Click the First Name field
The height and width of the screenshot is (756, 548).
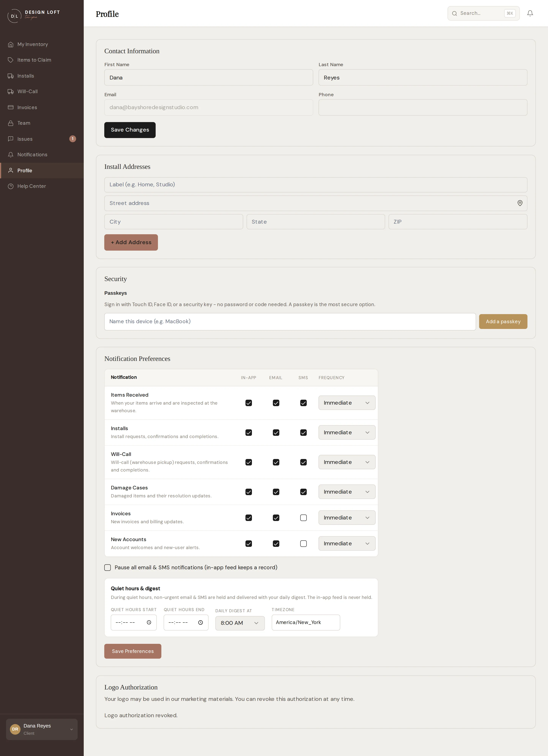[x=209, y=78]
